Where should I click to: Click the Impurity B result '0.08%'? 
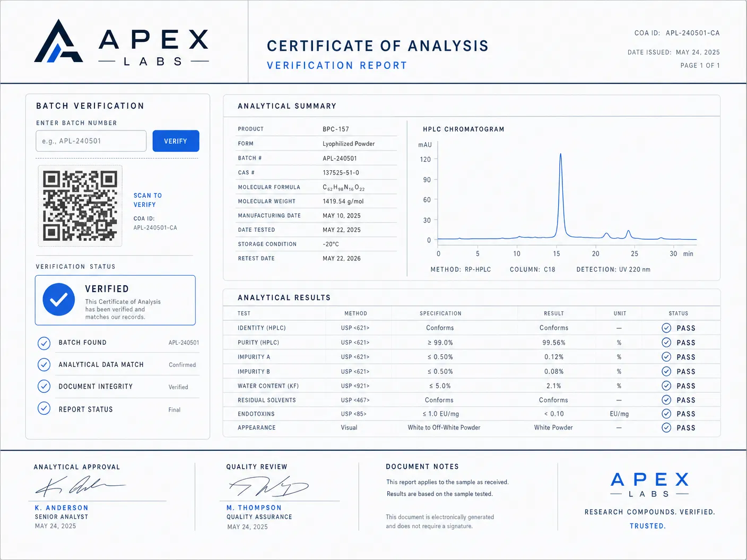[554, 371]
